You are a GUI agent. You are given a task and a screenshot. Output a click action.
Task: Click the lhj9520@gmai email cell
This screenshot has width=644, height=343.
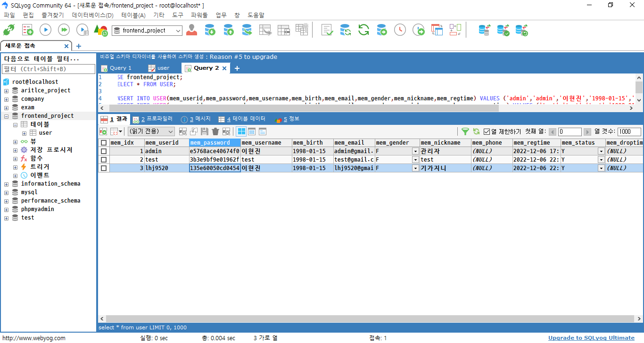[x=355, y=168]
